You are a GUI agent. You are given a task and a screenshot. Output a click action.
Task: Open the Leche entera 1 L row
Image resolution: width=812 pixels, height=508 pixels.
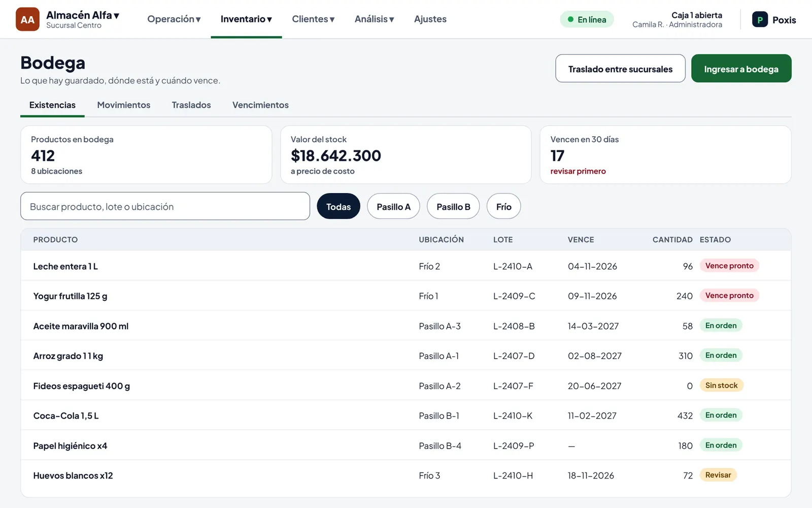406,266
